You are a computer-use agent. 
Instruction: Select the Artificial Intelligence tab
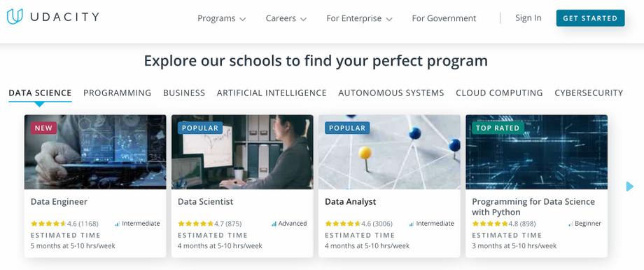(272, 93)
